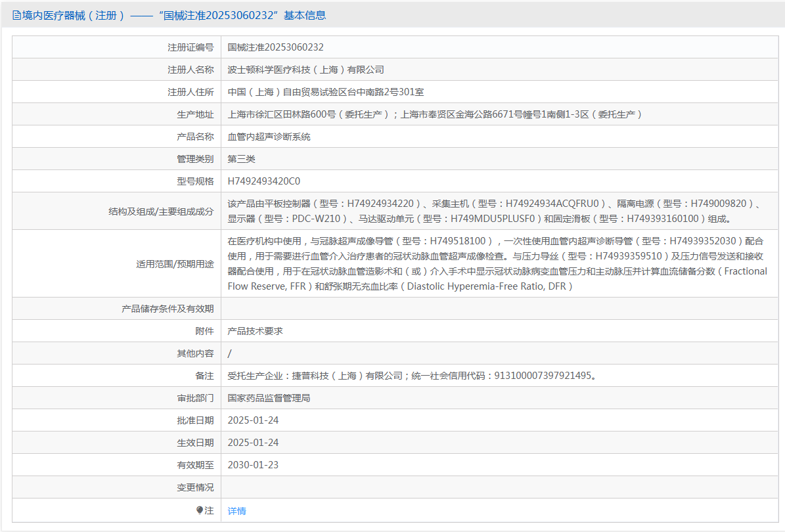Select registrant name 波士顿科学医疗科技（上海）有限公司

305,70
